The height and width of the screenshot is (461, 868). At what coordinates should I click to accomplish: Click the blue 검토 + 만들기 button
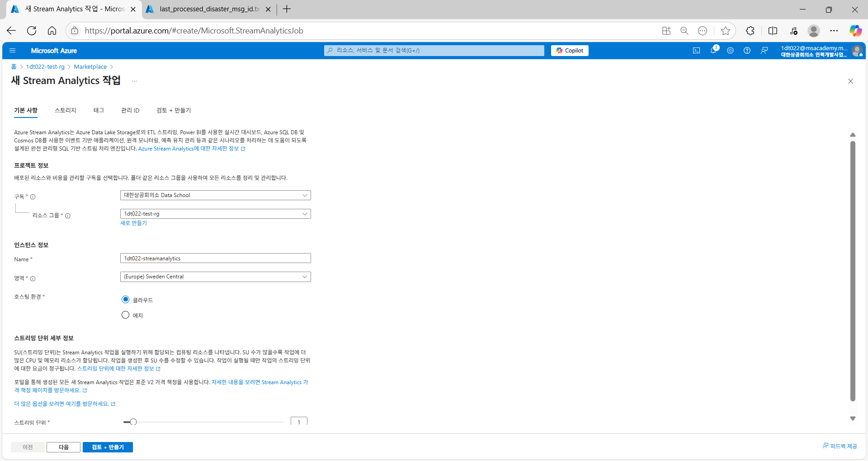click(108, 447)
